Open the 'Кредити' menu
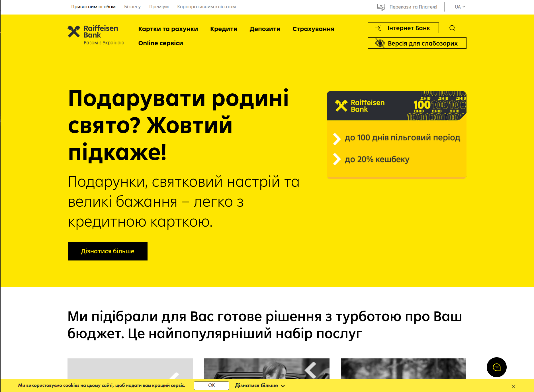 click(x=224, y=29)
